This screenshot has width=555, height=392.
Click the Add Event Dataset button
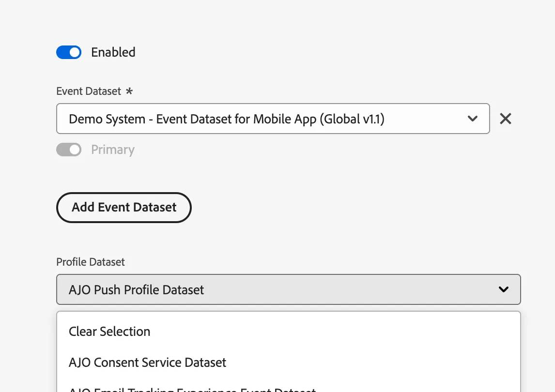124,208
